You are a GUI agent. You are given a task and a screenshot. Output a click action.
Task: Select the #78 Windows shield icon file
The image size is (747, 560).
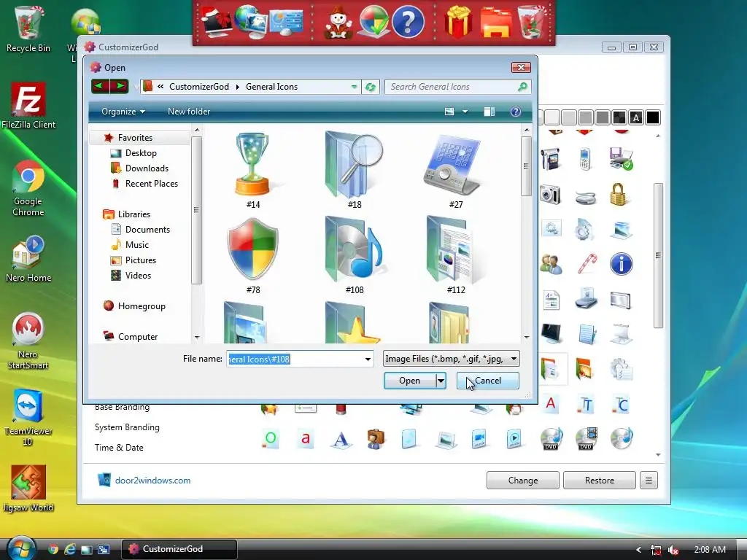click(x=253, y=256)
